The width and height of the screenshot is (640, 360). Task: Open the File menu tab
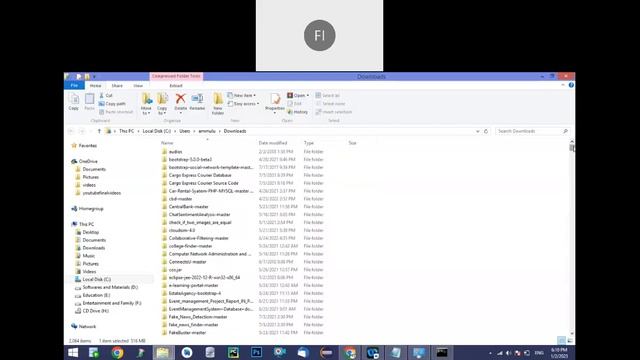point(74,85)
